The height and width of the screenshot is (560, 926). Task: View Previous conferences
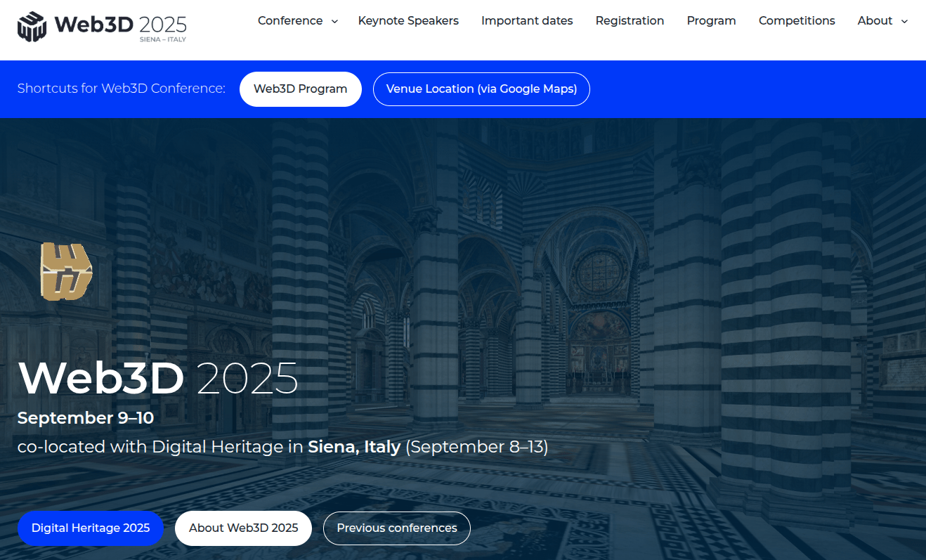tap(397, 528)
